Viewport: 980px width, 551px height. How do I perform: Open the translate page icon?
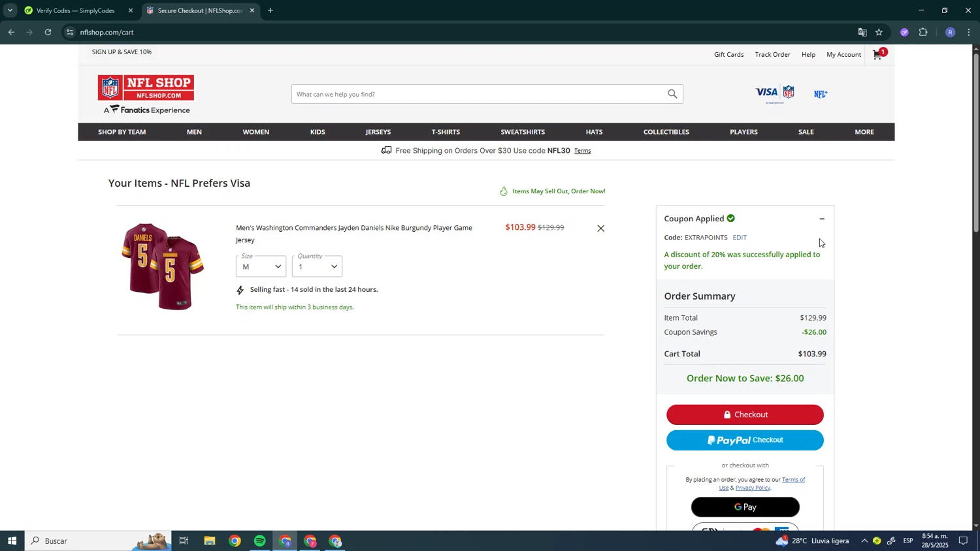coord(862,32)
